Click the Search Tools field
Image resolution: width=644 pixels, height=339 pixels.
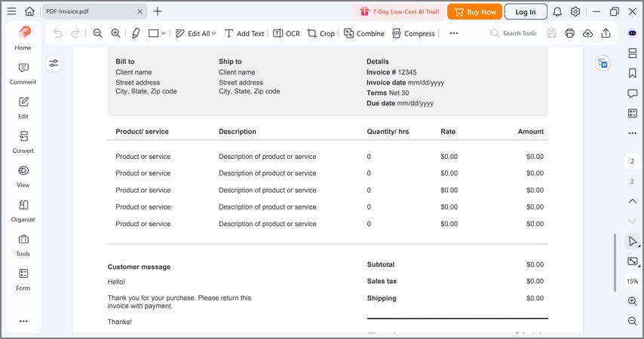(x=514, y=33)
